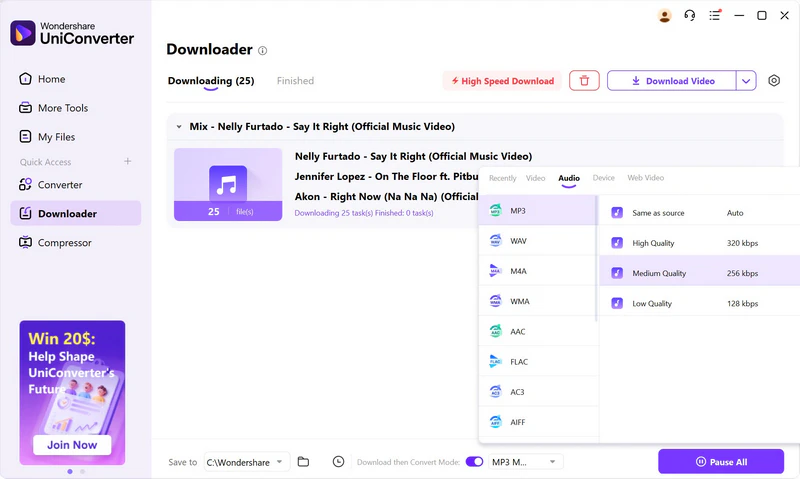This screenshot has width=800, height=479.
Task: Click the delete trash icon button
Action: [x=584, y=81]
